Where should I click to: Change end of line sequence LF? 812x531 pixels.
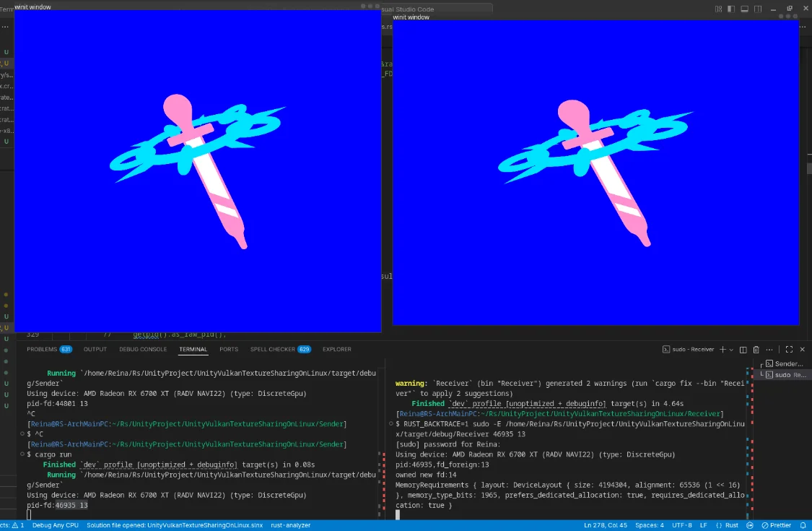pos(704,525)
